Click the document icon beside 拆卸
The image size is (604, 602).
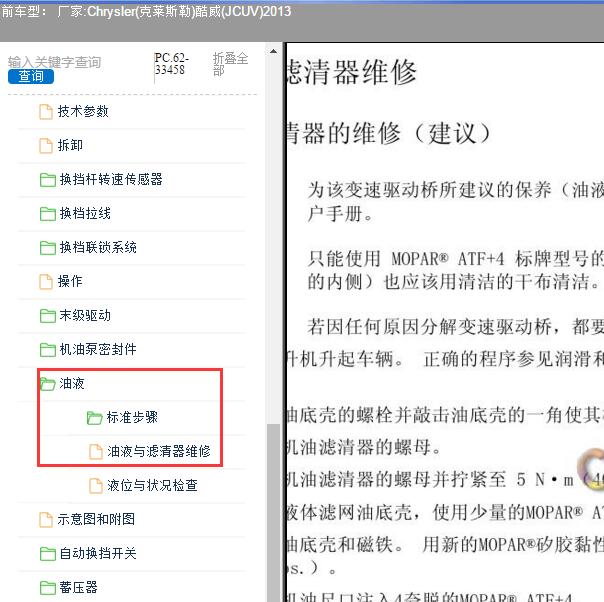[x=46, y=146]
